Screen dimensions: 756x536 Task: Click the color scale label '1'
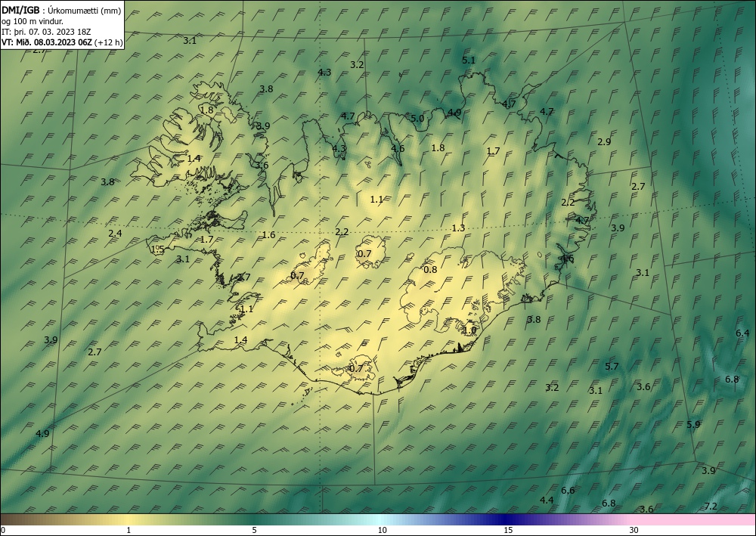129,531
